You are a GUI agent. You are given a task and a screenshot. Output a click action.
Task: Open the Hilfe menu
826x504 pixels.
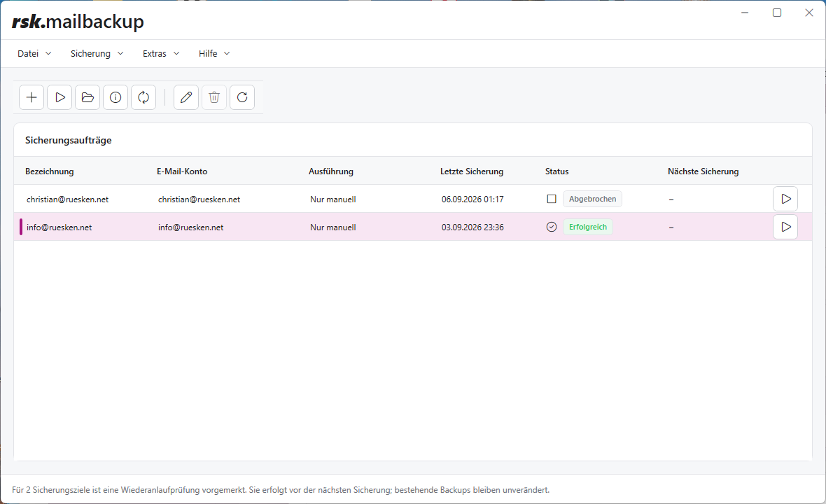[214, 54]
